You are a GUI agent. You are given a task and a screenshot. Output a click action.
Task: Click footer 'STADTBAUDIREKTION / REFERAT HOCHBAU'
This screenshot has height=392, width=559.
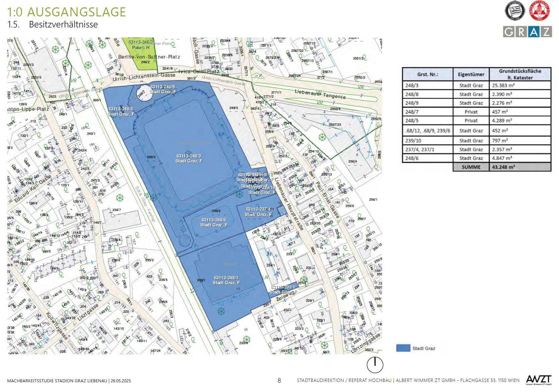pos(344,380)
